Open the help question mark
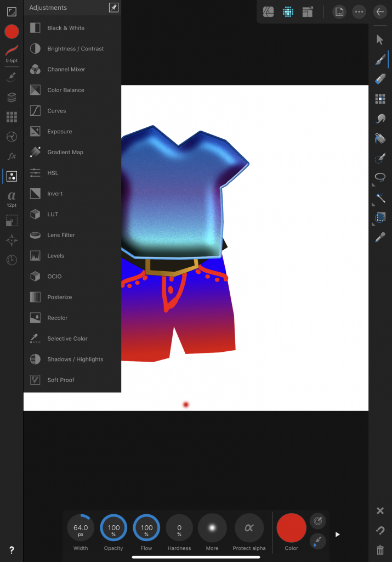This screenshot has width=392, height=562. [x=12, y=550]
